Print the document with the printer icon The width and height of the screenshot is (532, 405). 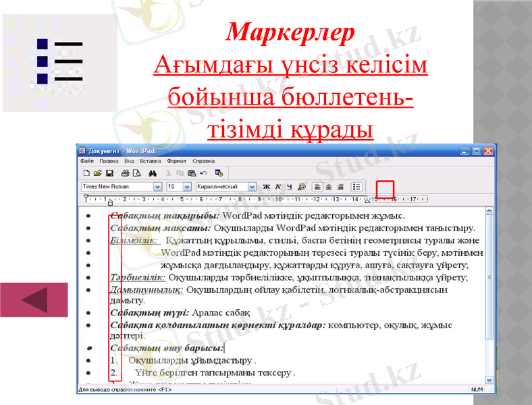(125, 173)
